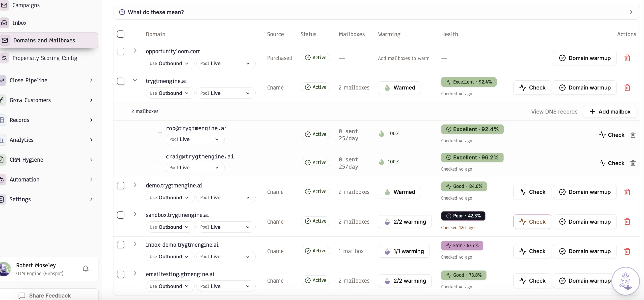
Task: Click the Inbox tray icon in sidebar
Action: click(x=4, y=23)
